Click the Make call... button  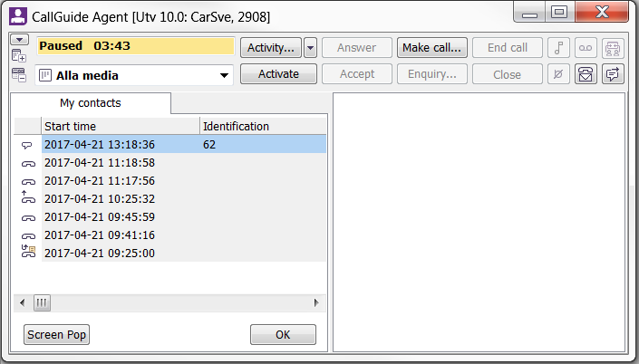[x=432, y=48]
